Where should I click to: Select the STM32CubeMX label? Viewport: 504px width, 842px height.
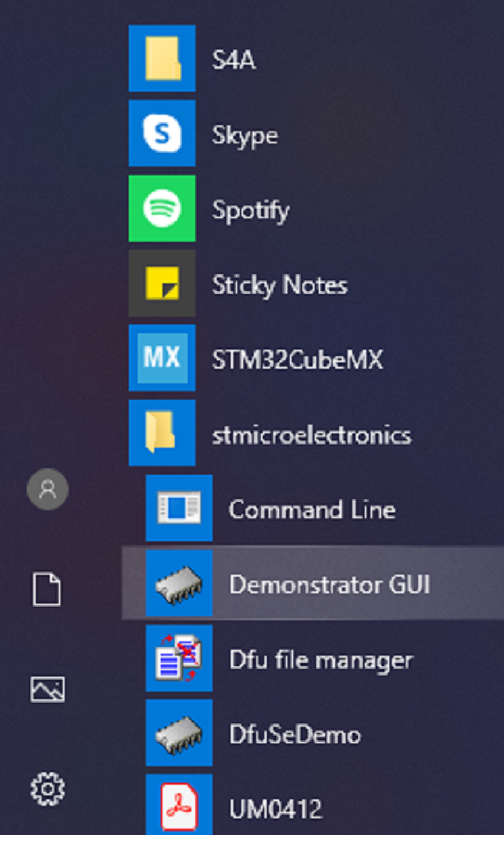(298, 360)
